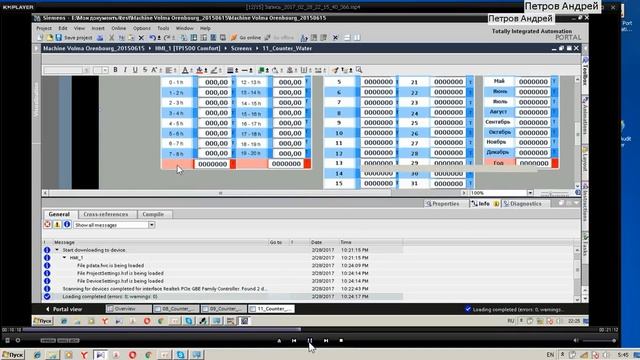Click the Undo arrow icon
The image size is (640, 360).
(x=152, y=38)
